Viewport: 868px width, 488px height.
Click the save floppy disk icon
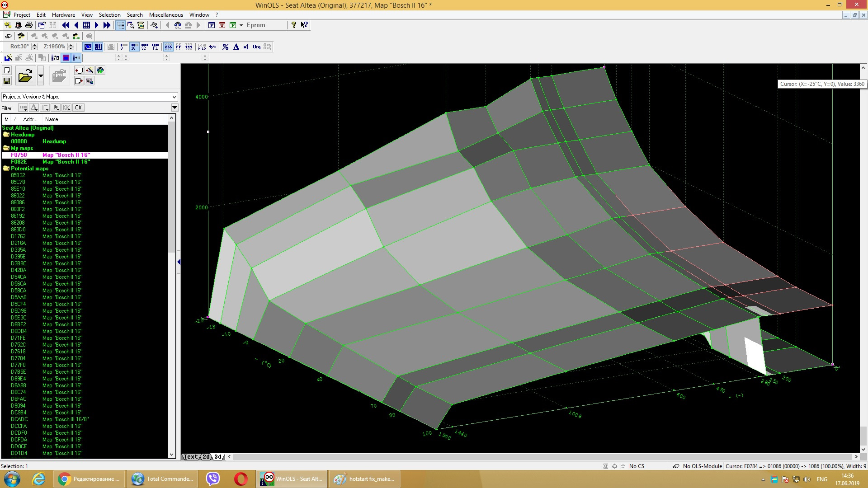[x=7, y=81]
